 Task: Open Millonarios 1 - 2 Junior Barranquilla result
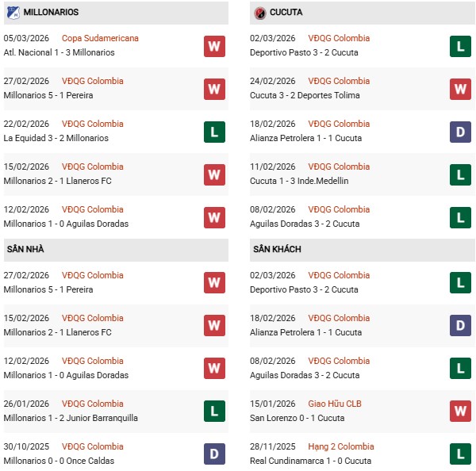coord(70,418)
